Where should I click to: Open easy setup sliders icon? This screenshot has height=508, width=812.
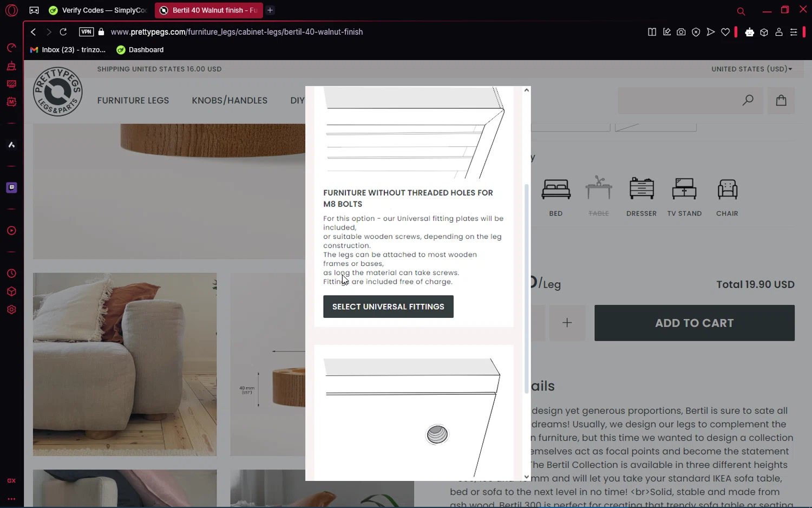(794, 32)
